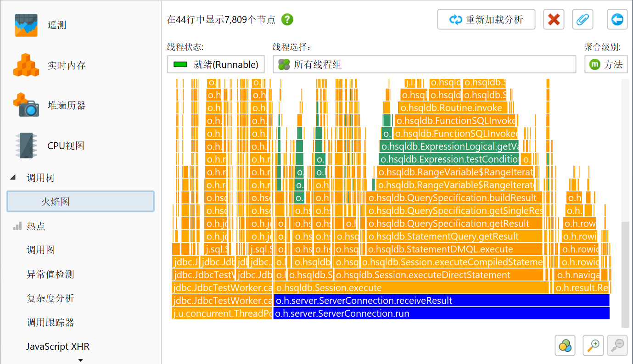The height and width of the screenshot is (364, 633).
Task: Click the j.u.concurrent.ThreadPool flame bar
Action: pos(222,314)
